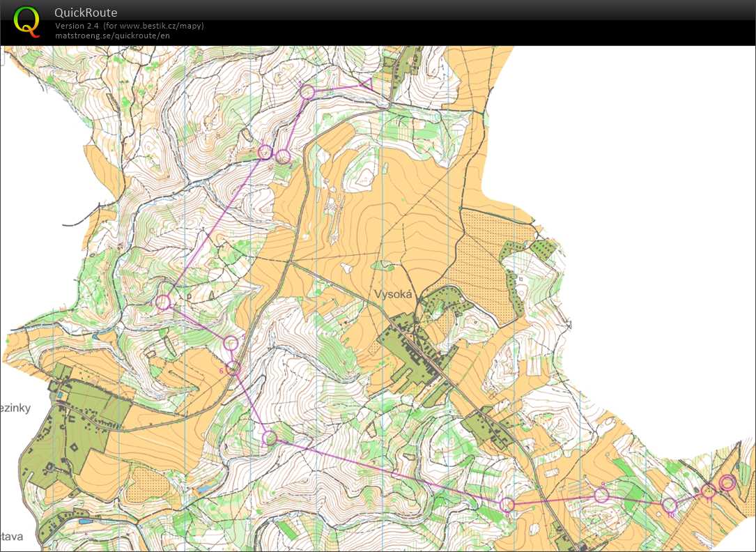Screen dimensions: 756x552
Task: Select the left circle of the adjacent pair
Action: point(265,152)
